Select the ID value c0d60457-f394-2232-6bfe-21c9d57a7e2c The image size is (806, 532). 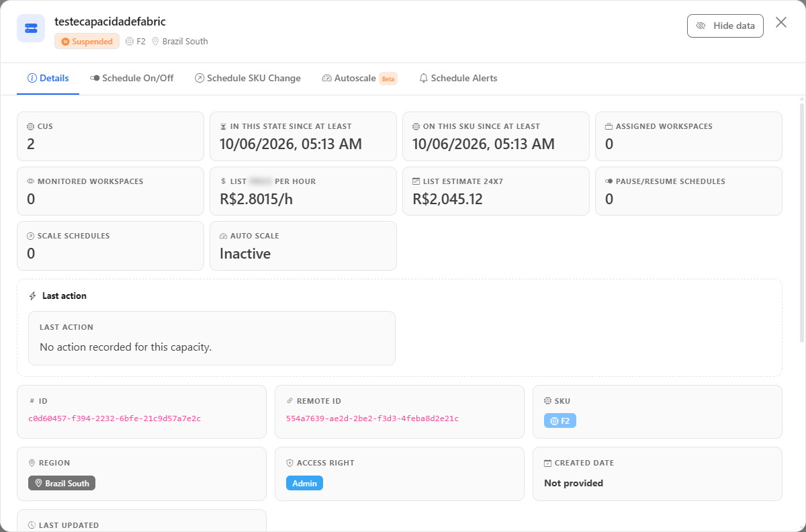114,418
